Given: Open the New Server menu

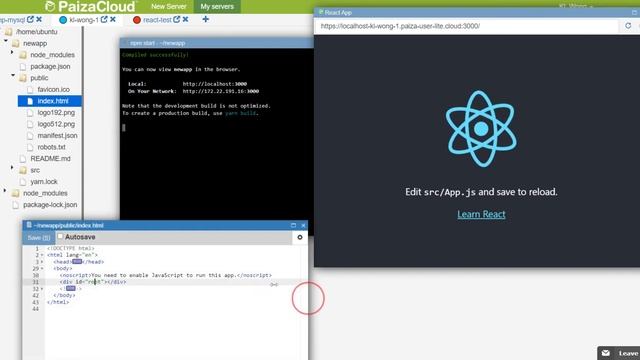Looking at the screenshot, I should tap(169, 7).
